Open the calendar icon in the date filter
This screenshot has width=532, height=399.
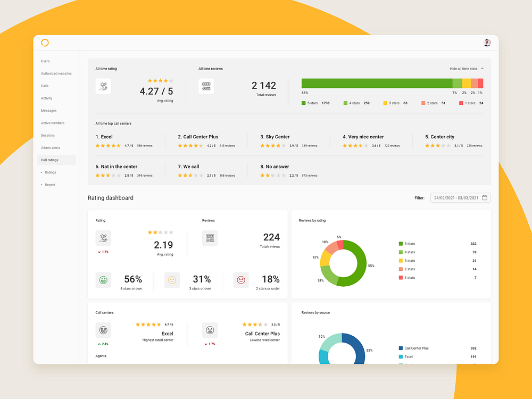pos(485,197)
